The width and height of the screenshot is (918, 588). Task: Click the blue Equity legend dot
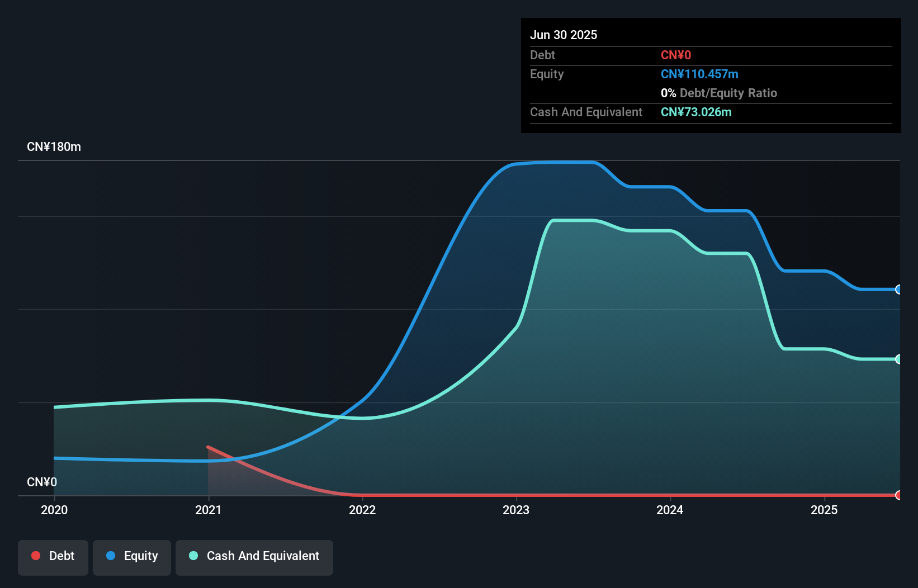[x=111, y=556]
